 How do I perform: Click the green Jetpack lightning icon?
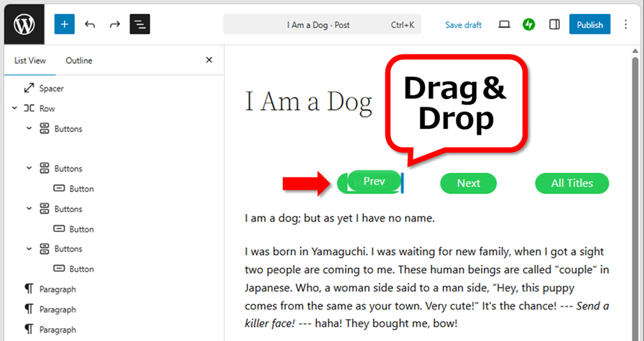coord(529,24)
